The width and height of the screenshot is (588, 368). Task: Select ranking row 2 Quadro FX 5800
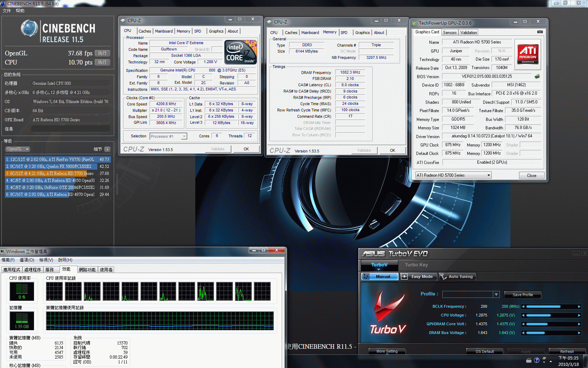click(x=57, y=166)
